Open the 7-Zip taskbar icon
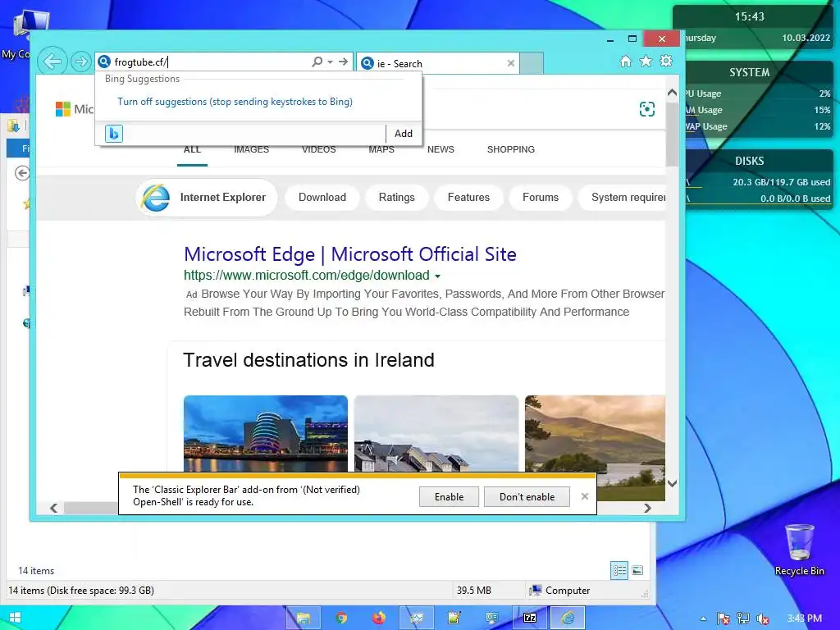840x630 pixels. [530, 619]
